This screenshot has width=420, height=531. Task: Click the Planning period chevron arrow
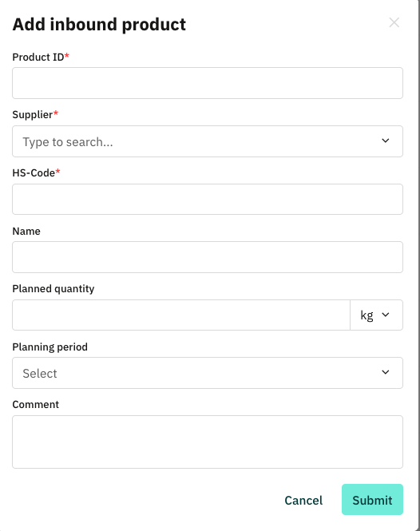coord(386,372)
